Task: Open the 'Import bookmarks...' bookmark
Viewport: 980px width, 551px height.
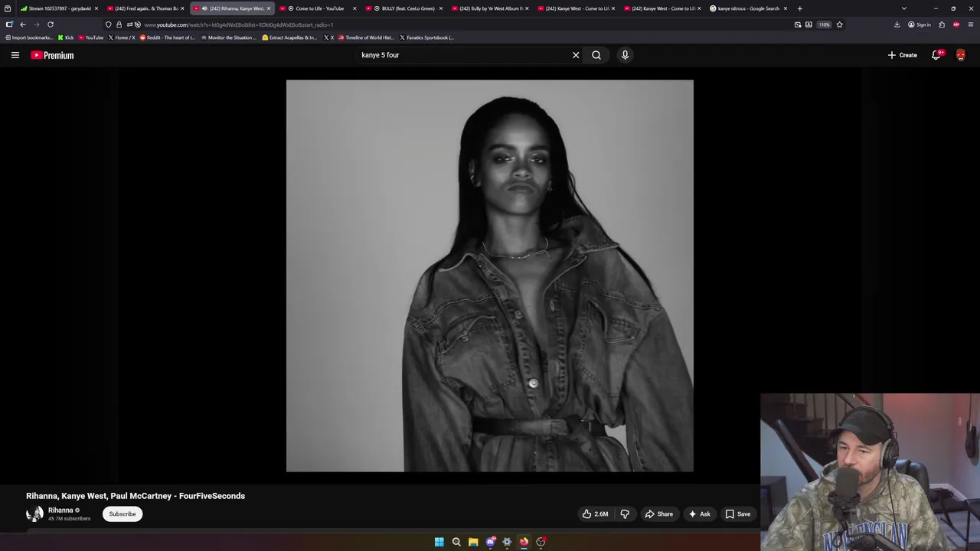Action: click(28, 37)
